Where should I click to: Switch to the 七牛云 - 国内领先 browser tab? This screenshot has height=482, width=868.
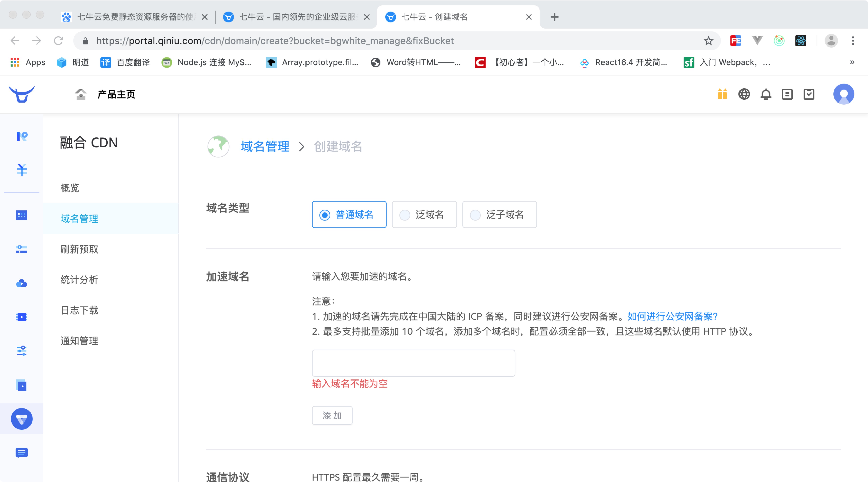coord(293,17)
